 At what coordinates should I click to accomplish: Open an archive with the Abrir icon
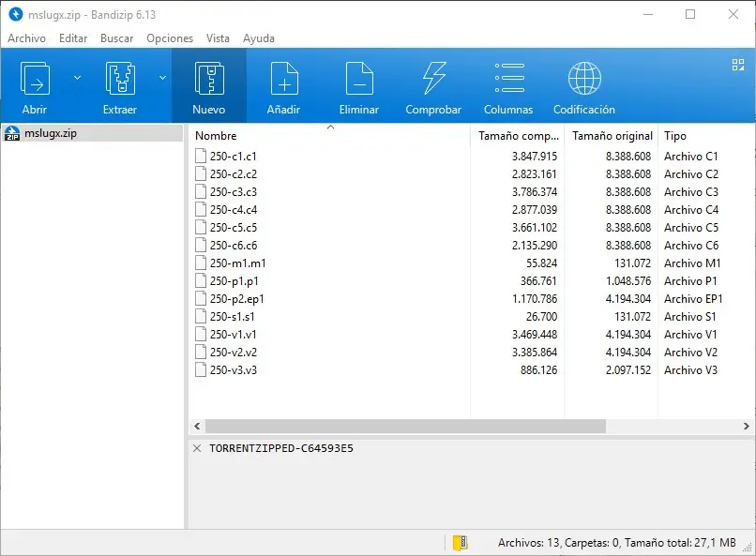click(35, 79)
